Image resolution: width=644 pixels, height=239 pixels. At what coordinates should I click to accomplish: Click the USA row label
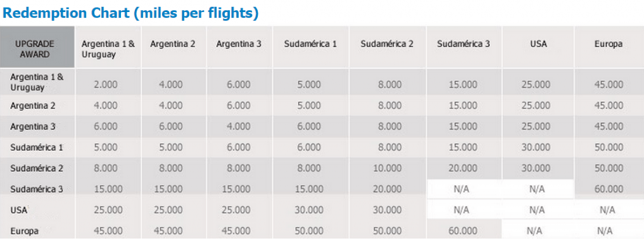point(19,210)
